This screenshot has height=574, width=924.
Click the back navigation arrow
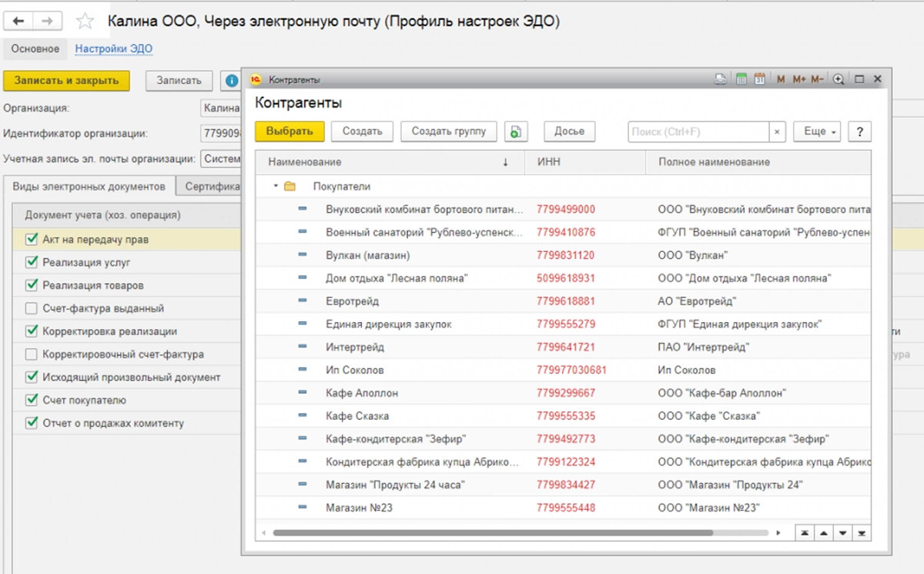coord(18,22)
